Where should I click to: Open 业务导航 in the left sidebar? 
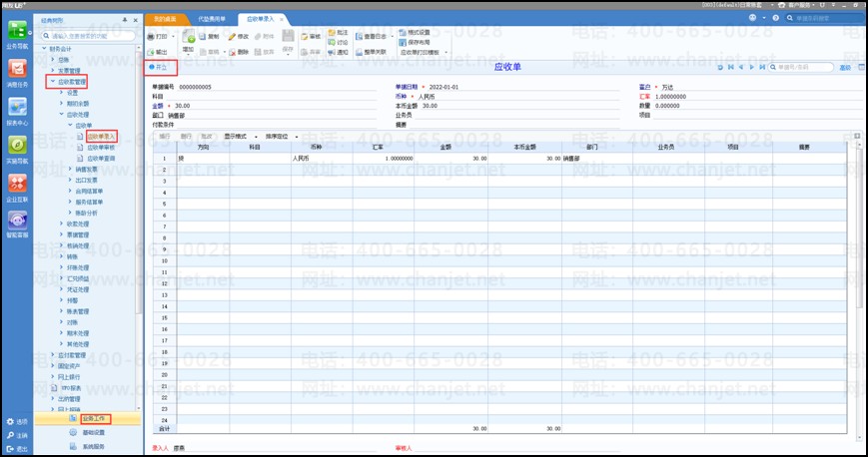tap(16, 33)
